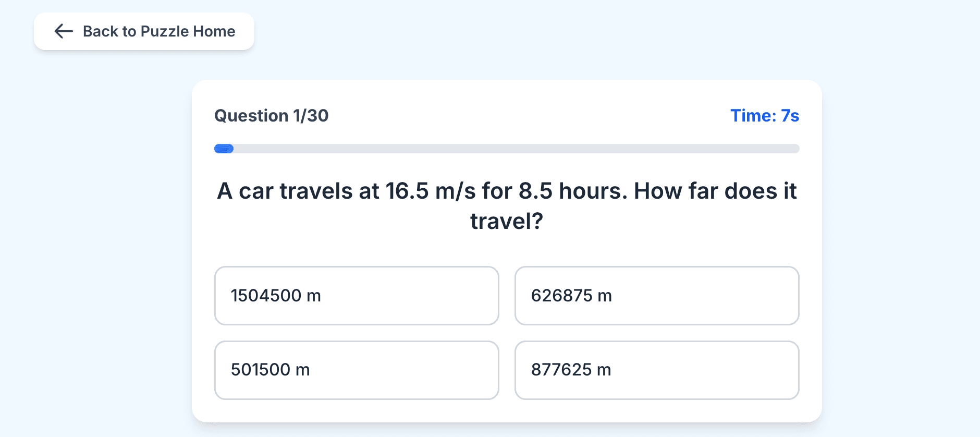
Task: Click the quiz card panel
Action: (x=507, y=245)
